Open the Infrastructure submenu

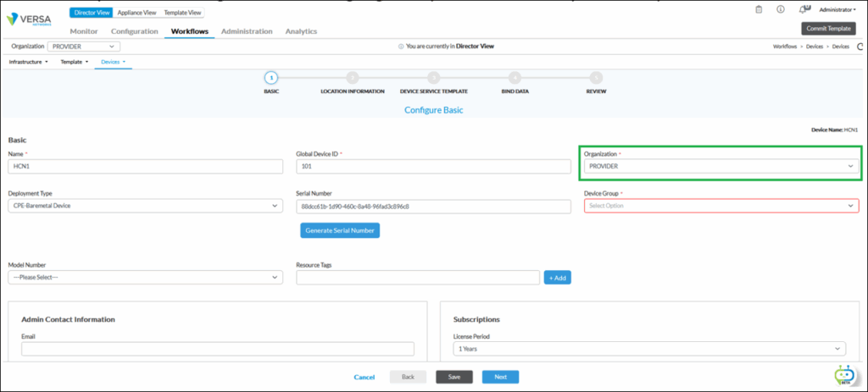(28, 62)
